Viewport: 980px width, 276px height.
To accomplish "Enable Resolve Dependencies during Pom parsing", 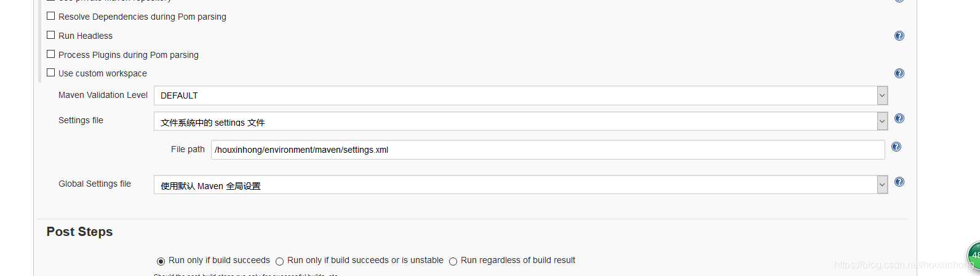I will click(x=51, y=16).
